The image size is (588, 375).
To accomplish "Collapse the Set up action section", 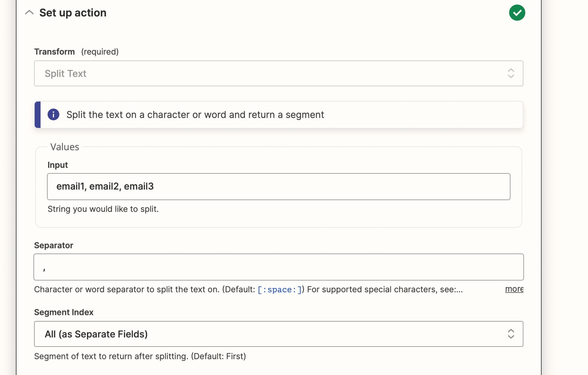I will [29, 13].
